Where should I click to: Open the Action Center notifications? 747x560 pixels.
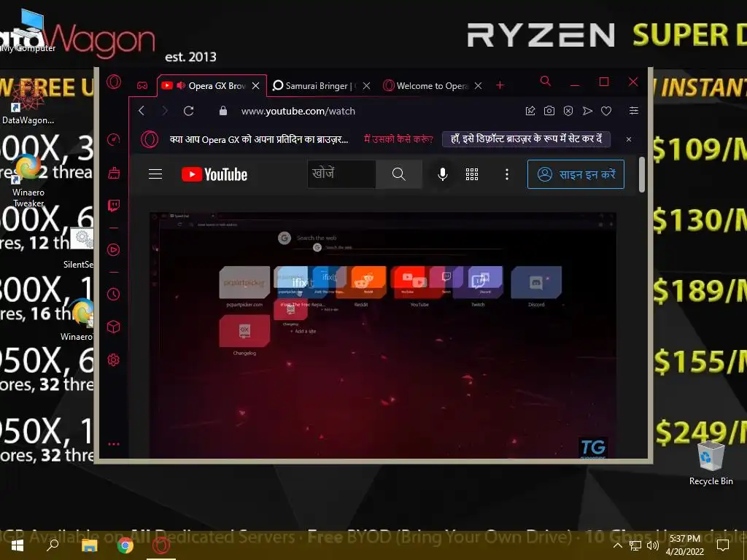[x=723, y=545]
